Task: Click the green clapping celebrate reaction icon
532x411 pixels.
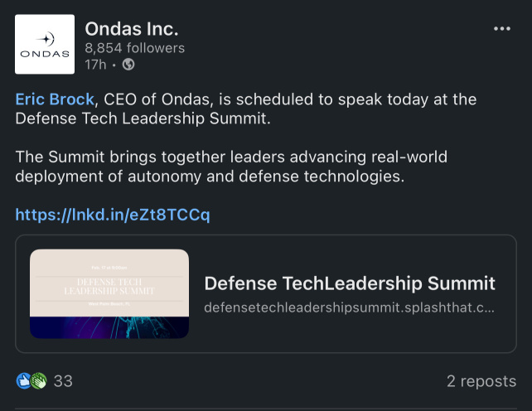Action: [x=39, y=381]
